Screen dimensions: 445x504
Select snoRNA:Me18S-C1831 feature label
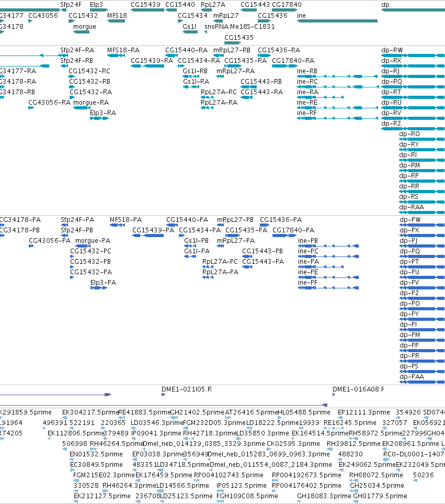click(x=239, y=27)
